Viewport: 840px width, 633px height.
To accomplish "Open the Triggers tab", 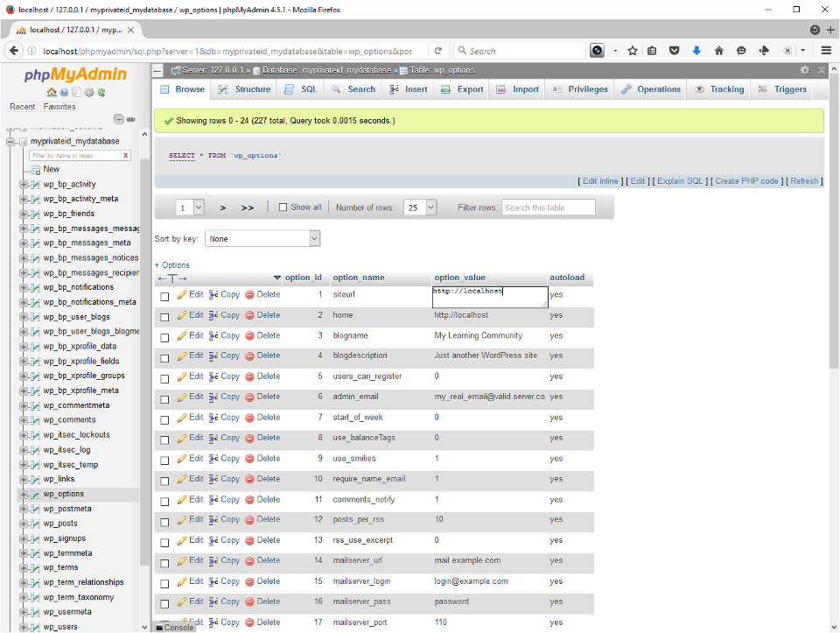I will (782, 89).
